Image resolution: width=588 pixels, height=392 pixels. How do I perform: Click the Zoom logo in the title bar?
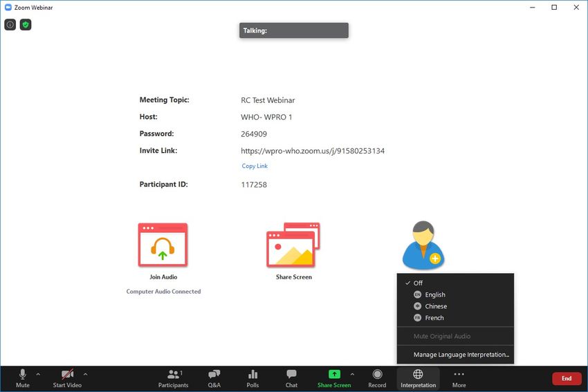[x=8, y=7]
